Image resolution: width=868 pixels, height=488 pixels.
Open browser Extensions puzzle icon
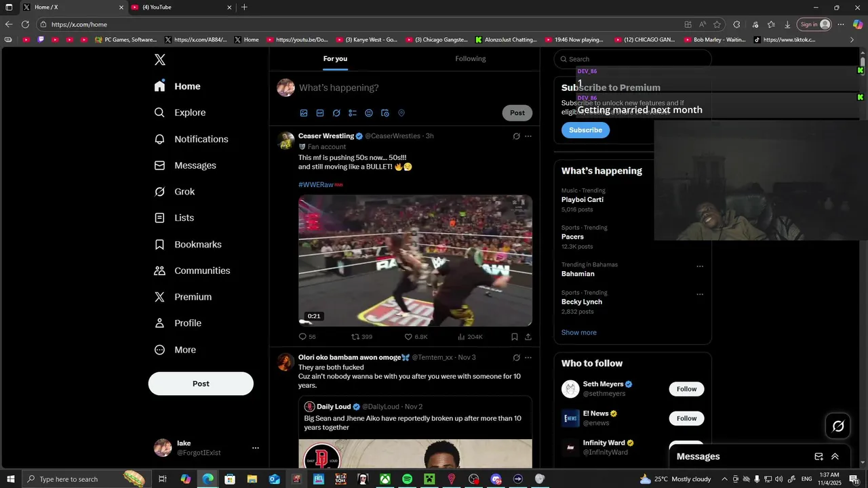pyautogui.click(x=736, y=24)
